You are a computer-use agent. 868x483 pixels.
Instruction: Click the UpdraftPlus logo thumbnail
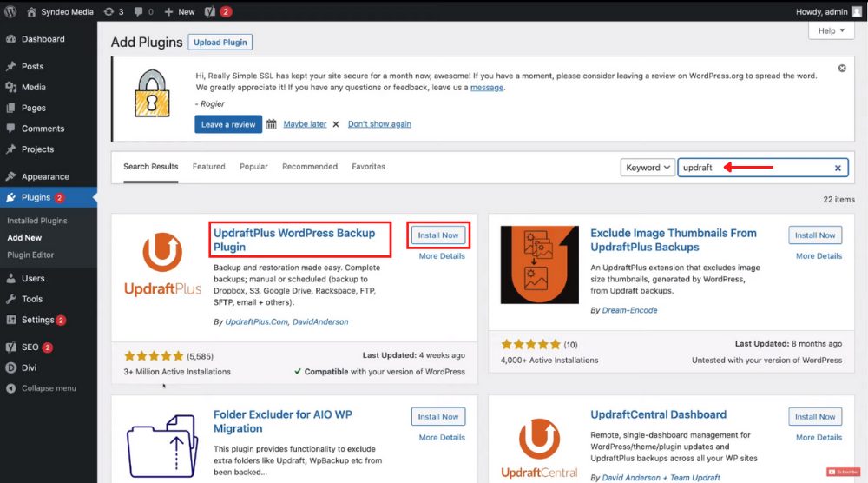(x=163, y=265)
